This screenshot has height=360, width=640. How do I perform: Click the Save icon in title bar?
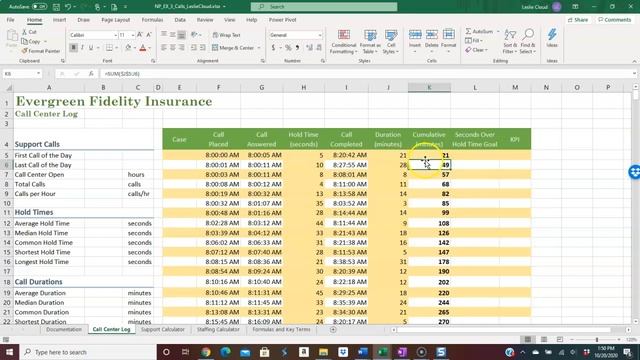(x=56, y=7)
